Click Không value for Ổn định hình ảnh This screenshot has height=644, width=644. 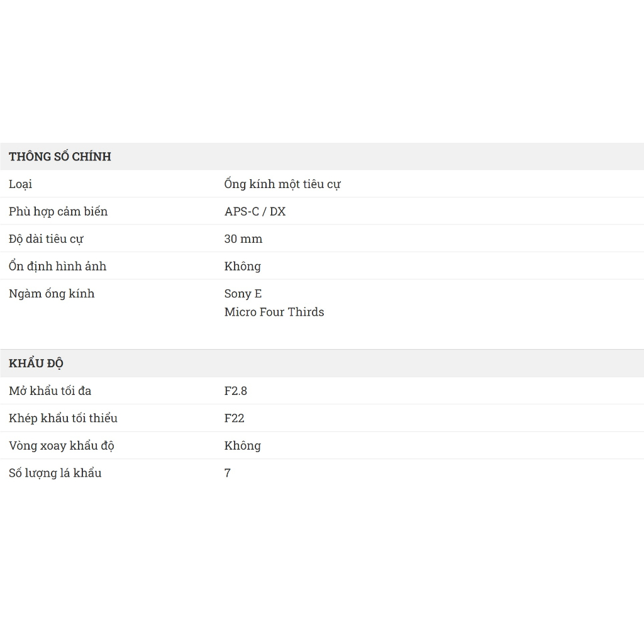[242, 266]
